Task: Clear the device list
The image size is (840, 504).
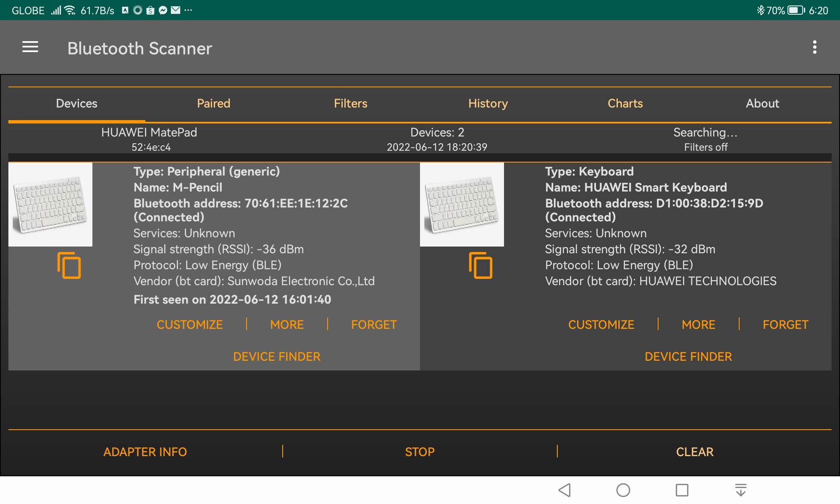Action: [x=695, y=452]
